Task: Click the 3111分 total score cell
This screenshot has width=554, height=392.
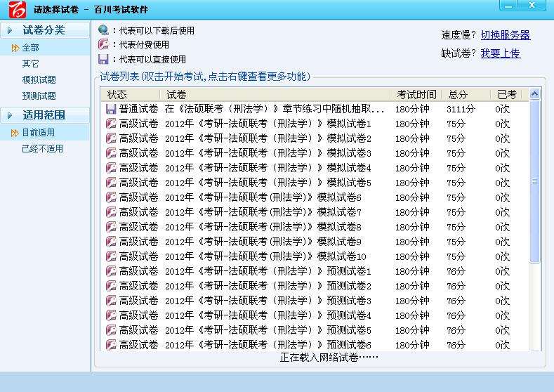Action: [461, 109]
